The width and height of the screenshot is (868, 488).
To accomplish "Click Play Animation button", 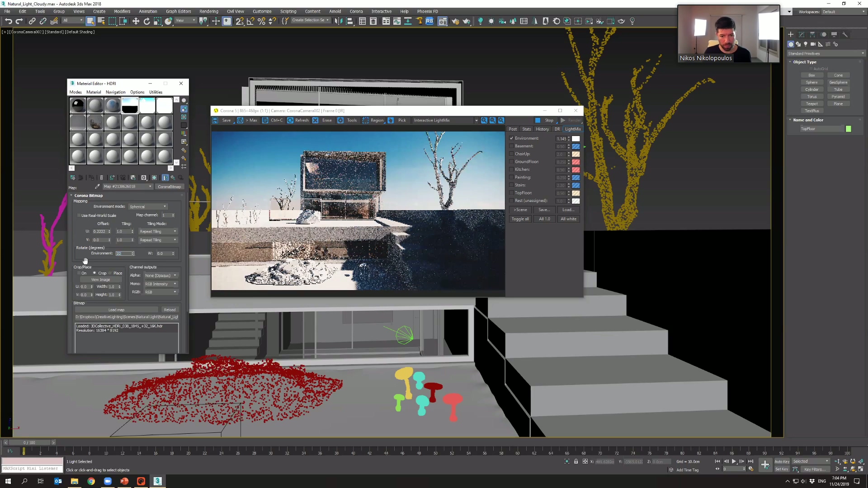I will (734, 461).
